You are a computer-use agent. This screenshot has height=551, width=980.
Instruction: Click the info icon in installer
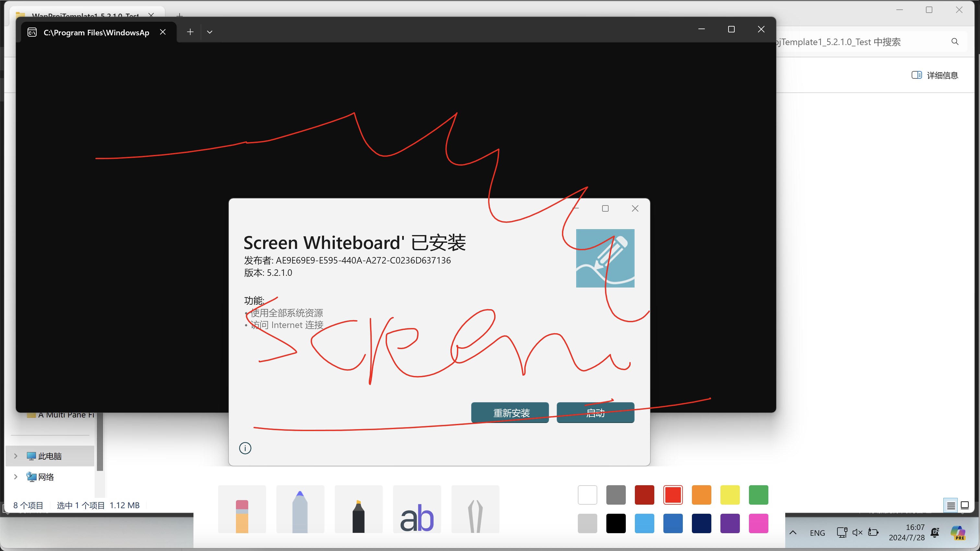tap(245, 448)
